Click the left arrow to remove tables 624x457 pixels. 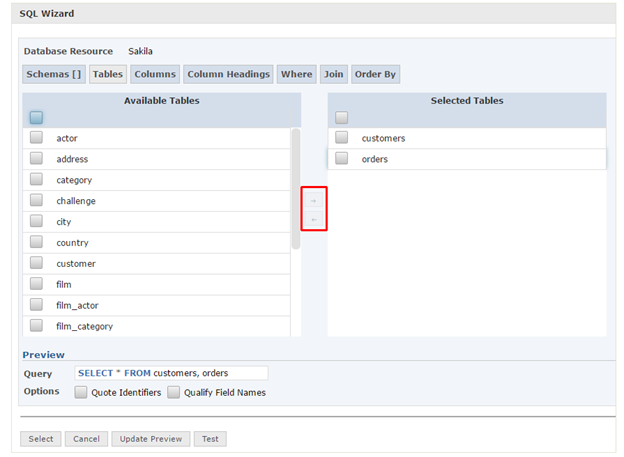pyautogui.click(x=314, y=219)
